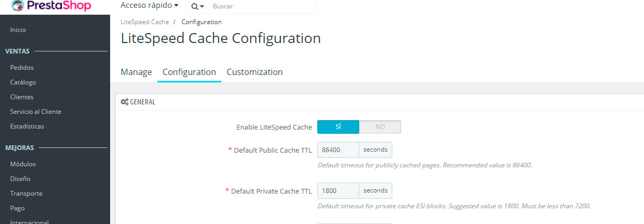Viewport: 644px width, 224px height.
Task: Set Enable LiteSpeed Cache to NO
Action: coord(380,127)
